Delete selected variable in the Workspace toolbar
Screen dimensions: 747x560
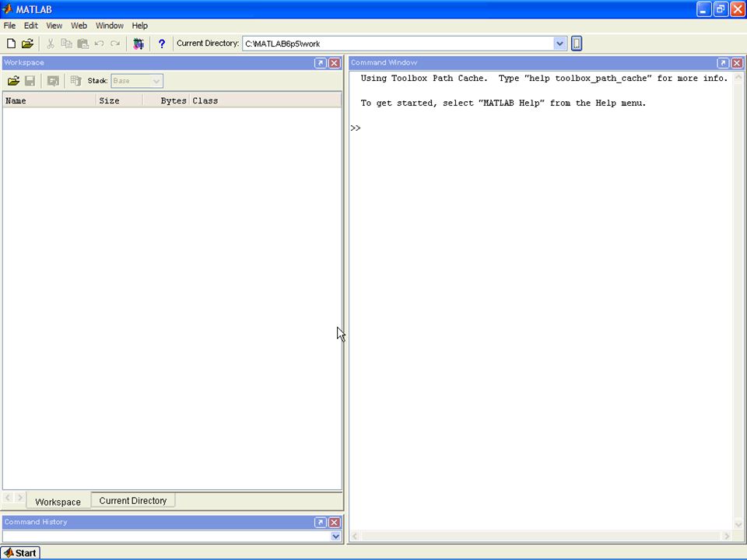click(x=75, y=81)
